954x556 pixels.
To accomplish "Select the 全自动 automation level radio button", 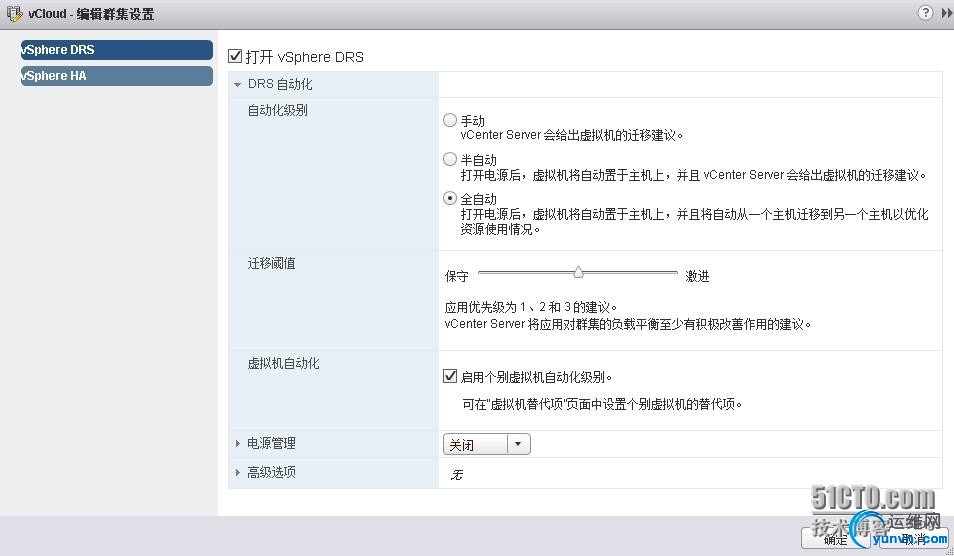I will tap(450, 198).
